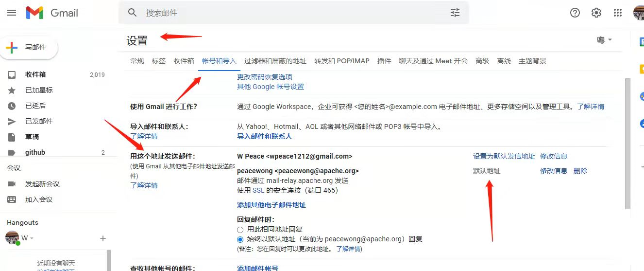
Task: Open the Google apps grid icon
Action: [618, 13]
